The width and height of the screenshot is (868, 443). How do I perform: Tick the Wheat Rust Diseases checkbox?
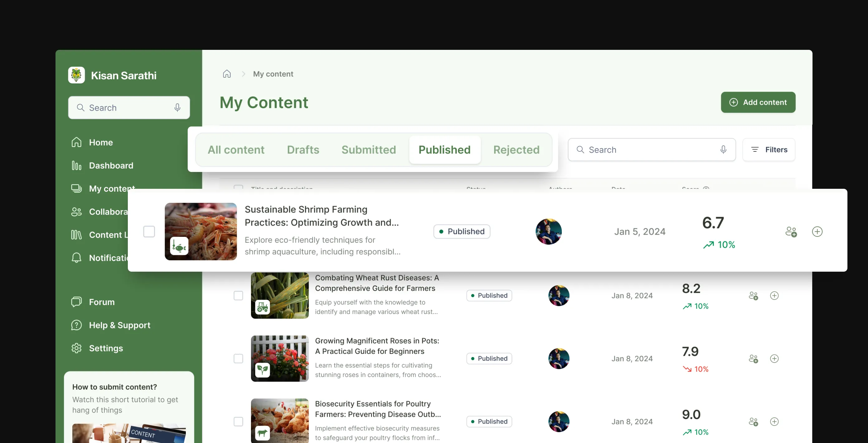click(238, 296)
